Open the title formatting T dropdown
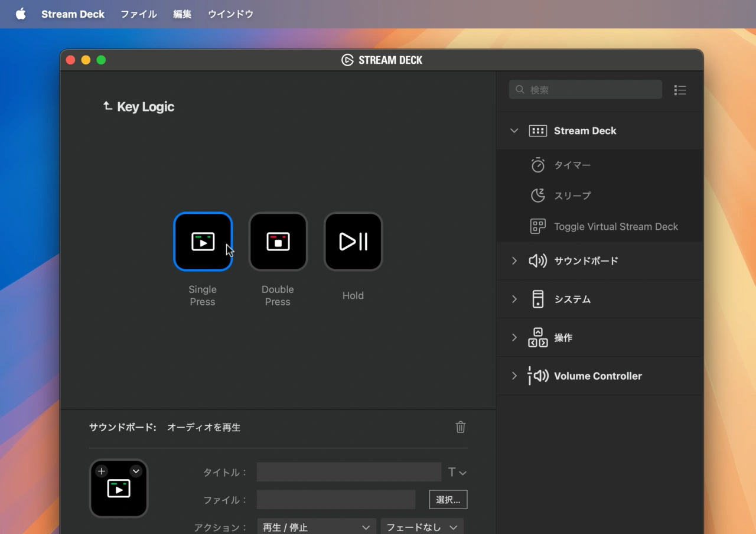756x534 pixels. (457, 472)
